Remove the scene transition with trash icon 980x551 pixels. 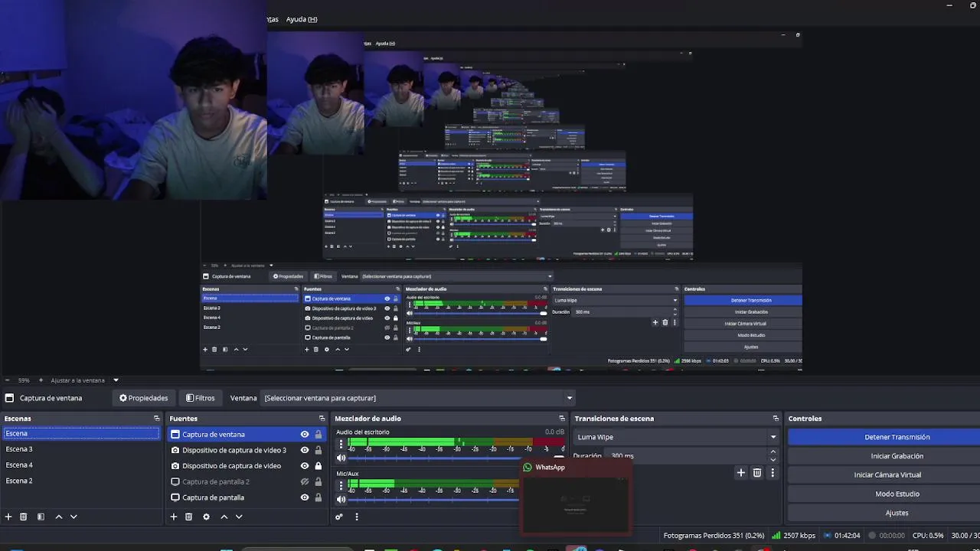click(757, 473)
